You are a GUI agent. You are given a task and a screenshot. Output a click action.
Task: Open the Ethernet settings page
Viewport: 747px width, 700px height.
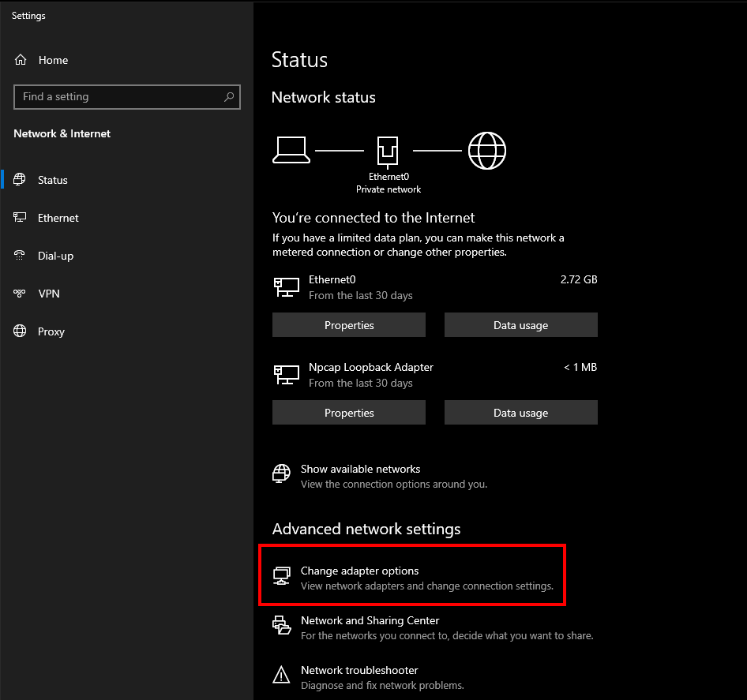(58, 218)
